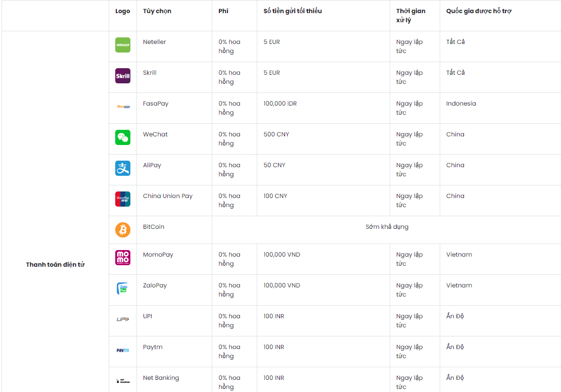Click the Neteller option name
The height and width of the screenshot is (392, 561).
[155, 42]
